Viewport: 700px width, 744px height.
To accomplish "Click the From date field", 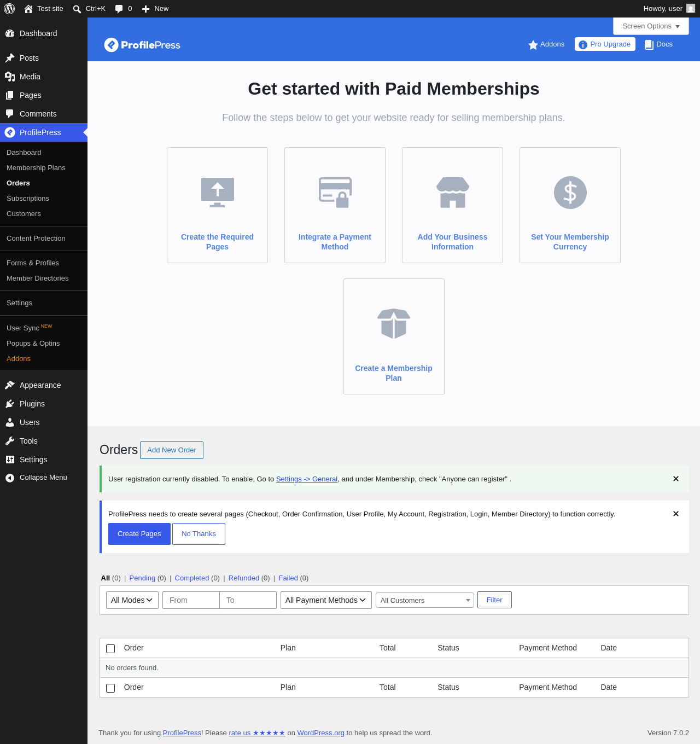I will (191, 600).
